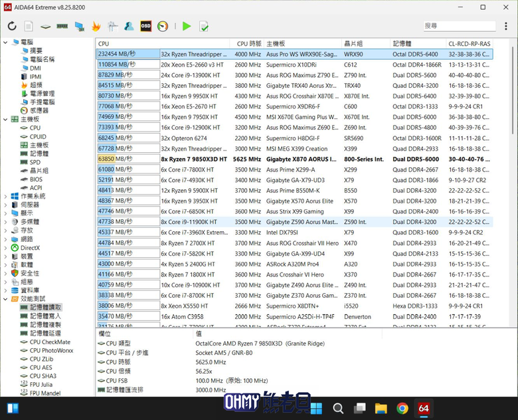Select CPU AES benchmark
The height and width of the screenshot is (420, 518).
point(41,367)
